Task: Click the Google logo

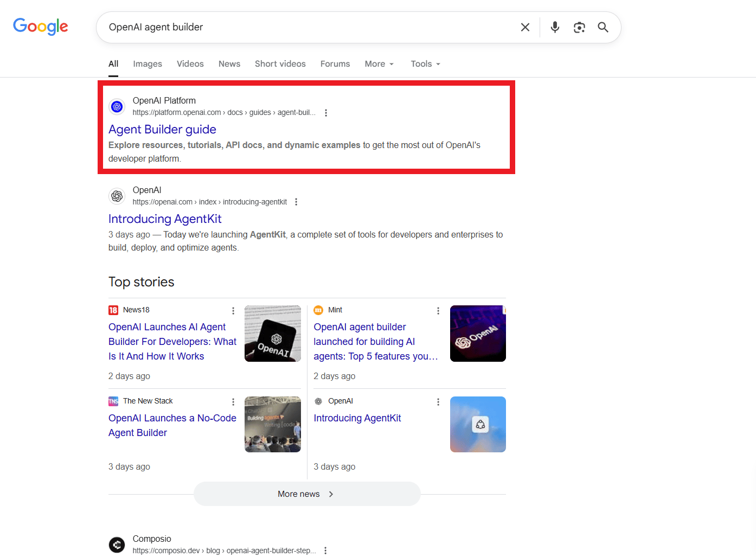Action: point(41,27)
